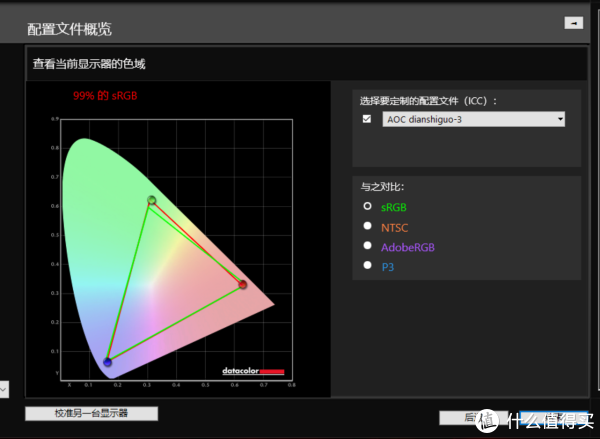Viewport: 600px width, 439px height.
Task: Select the sRGB comparison radio button
Action: 367,206
